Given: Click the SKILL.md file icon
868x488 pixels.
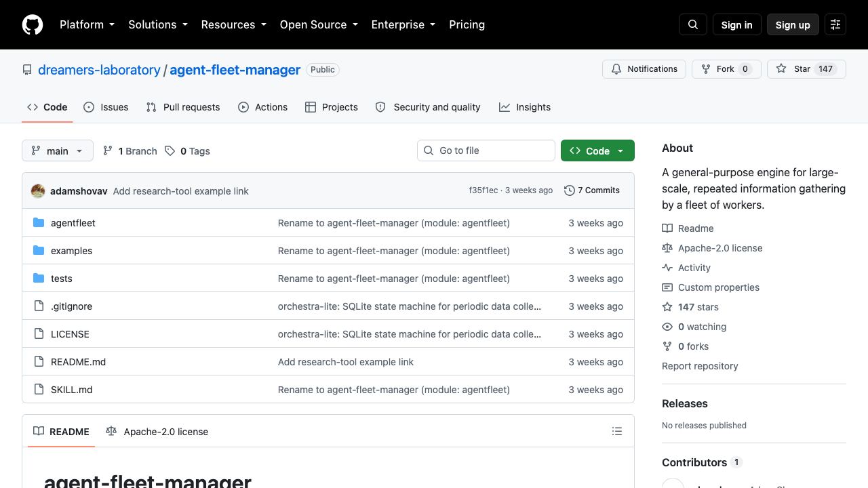Looking at the screenshot, I should pos(39,390).
